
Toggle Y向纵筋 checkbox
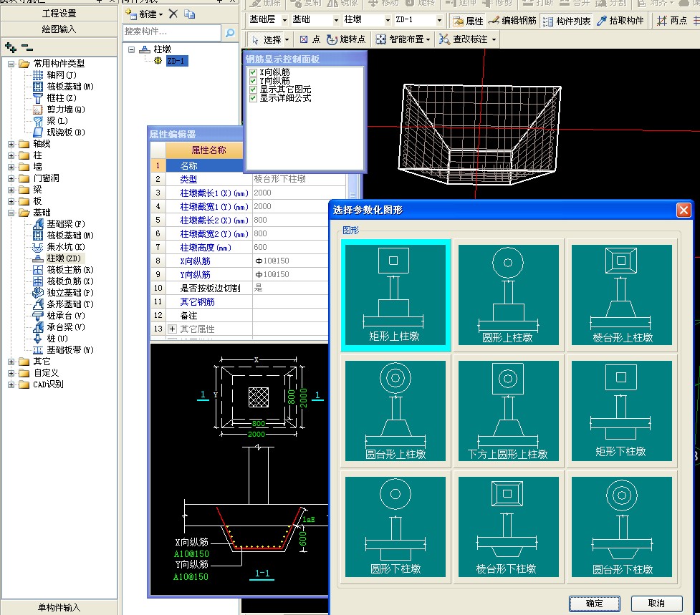(x=253, y=81)
